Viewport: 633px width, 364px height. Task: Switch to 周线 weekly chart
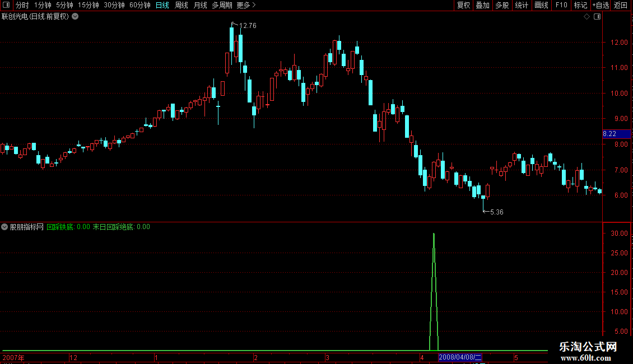[181, 5]
